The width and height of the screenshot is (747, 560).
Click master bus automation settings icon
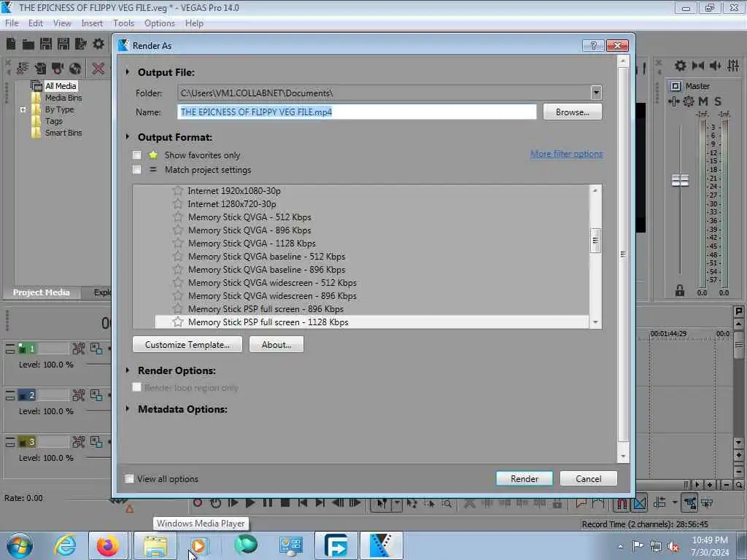coord(689,101)
